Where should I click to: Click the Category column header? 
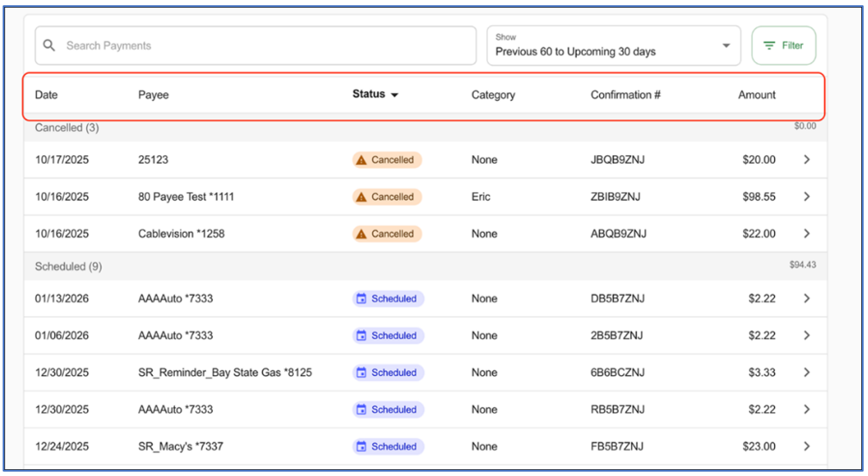(x=493, y=95)
